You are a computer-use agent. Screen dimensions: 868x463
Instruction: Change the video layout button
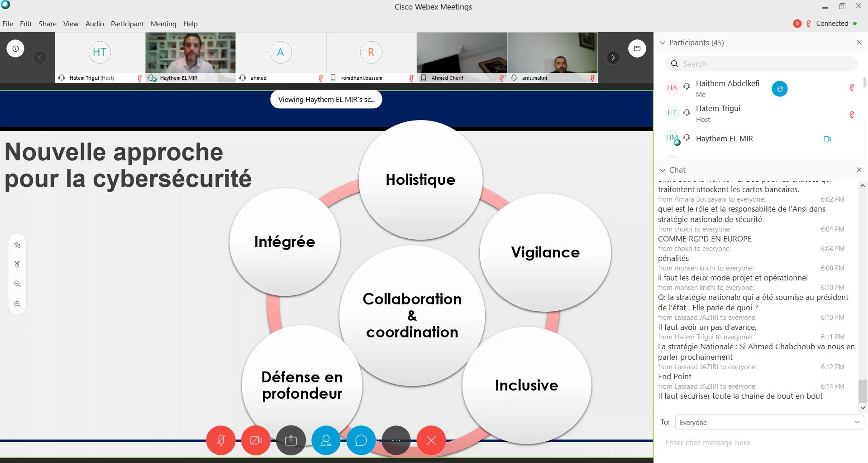coord(637,48)
